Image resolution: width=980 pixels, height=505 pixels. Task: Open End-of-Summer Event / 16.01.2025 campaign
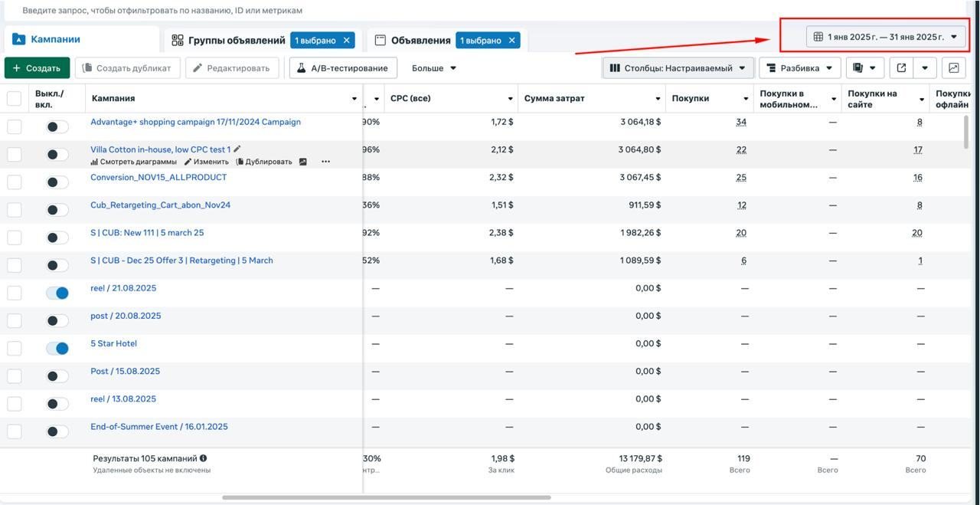[x=159, y=427]
